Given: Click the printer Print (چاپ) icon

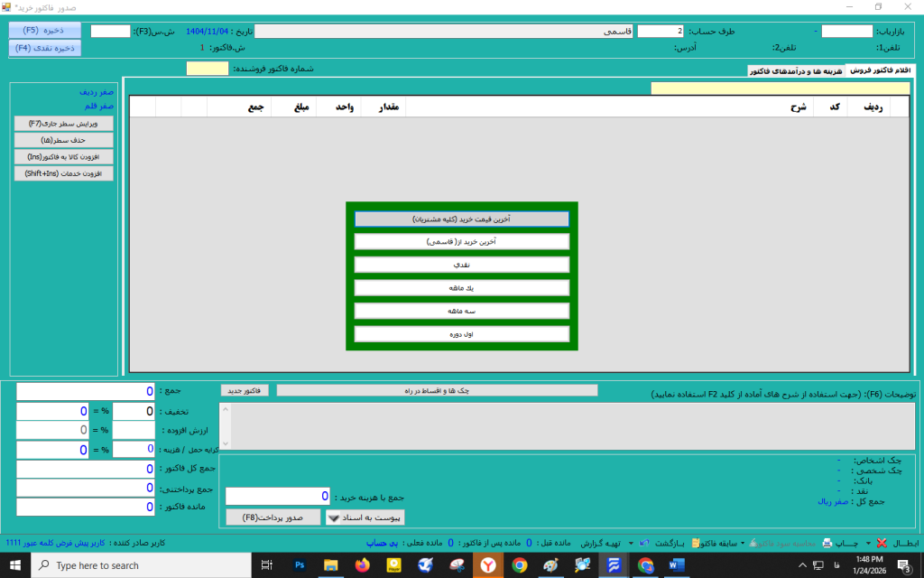Looking at the screenshot, I should (827, 543).
